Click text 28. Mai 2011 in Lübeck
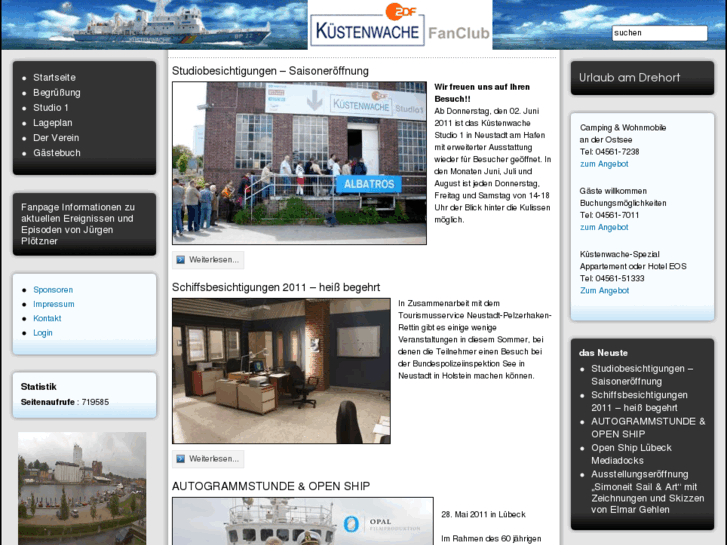 [x=484, y=514]
